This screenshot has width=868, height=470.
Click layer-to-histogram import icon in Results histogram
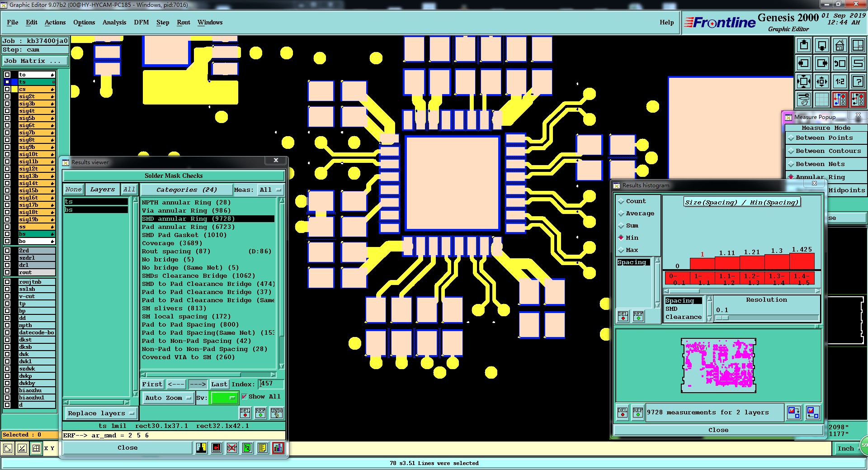pos(812,412)
